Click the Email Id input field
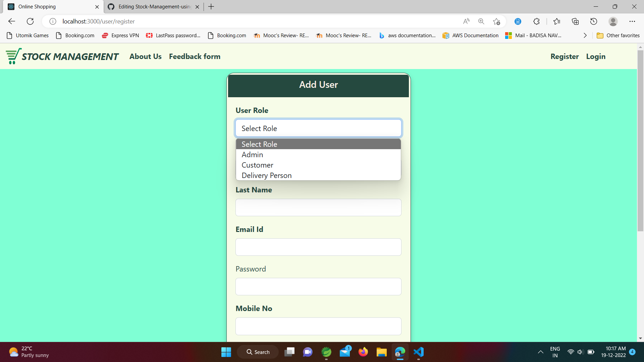The width and height of the screenshot is (644, 362). tap(318, 247)
